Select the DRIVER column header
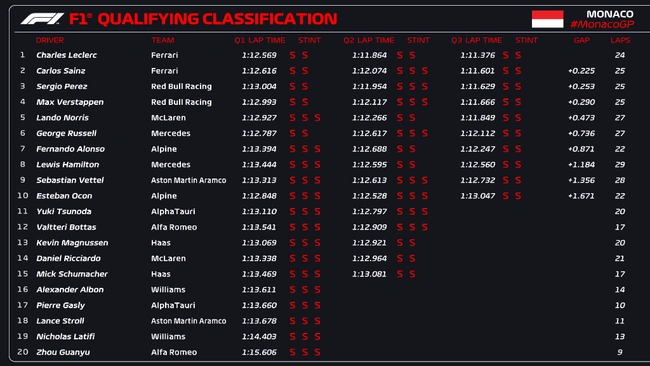The height and width of the screenshot is (366, 650). [50, 40]
